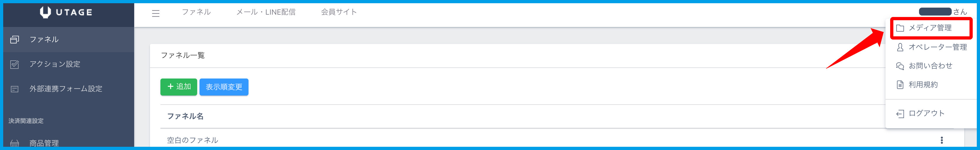The width and height of the screenshot is (980, 150).
Task: Click the メディア管理 folder icon
Action: pos(900,28)
